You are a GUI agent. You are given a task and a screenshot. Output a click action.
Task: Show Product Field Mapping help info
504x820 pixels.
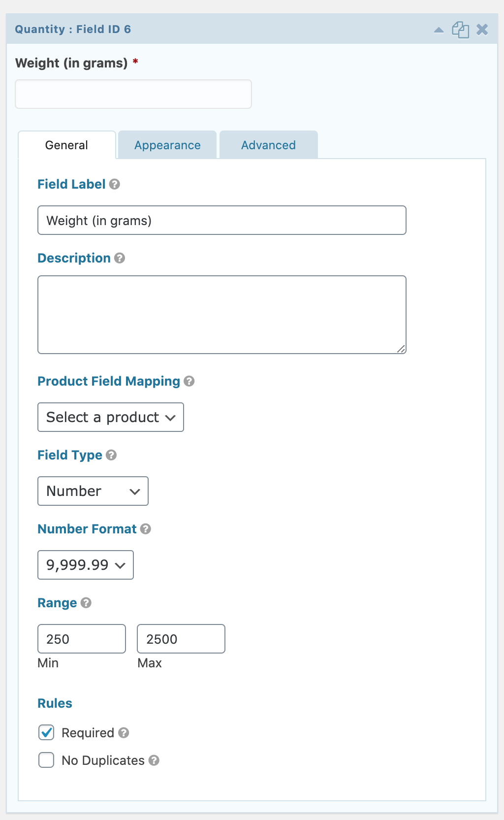tap(189, 381)
